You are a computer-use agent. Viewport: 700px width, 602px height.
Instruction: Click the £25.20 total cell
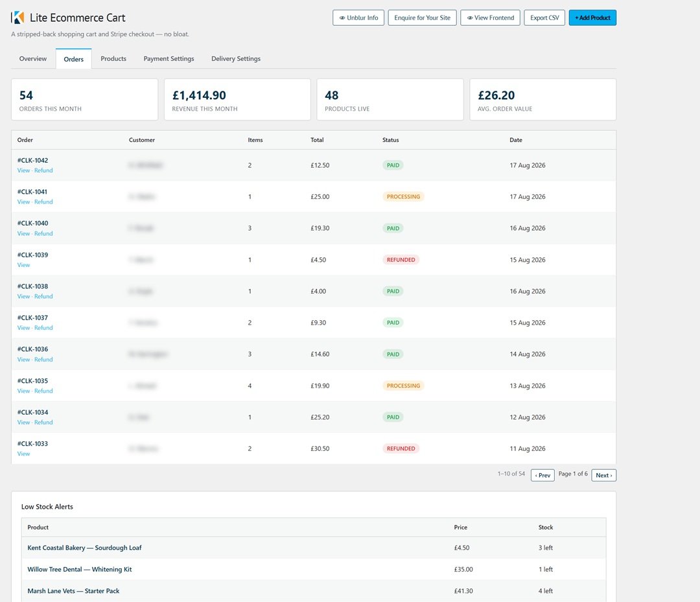pyautogui.click(x=320, y=417)
